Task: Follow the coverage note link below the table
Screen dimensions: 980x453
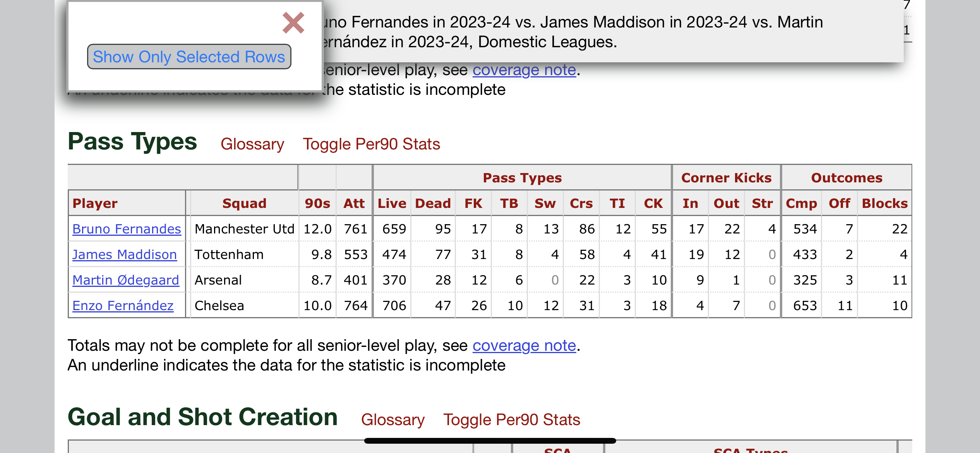Action: pos(524,345)
